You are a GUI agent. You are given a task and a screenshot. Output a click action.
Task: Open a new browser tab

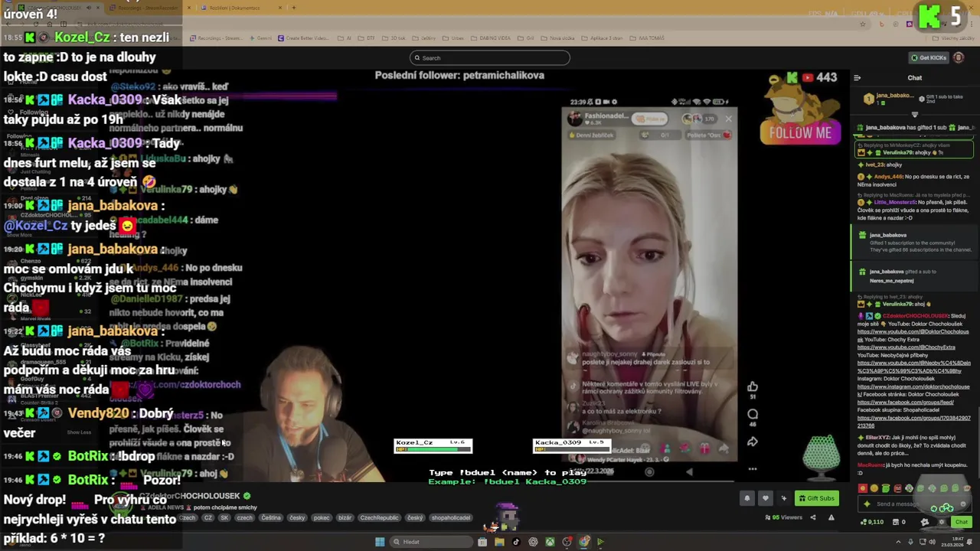coord(294,8)
